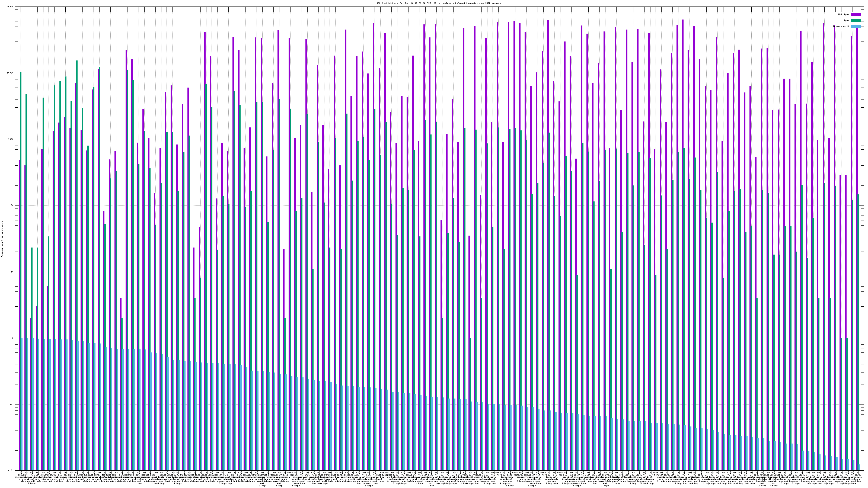The image size is (868, 488).
Task: Click the 10 y-axis tick label
Action: pos(12,272)
